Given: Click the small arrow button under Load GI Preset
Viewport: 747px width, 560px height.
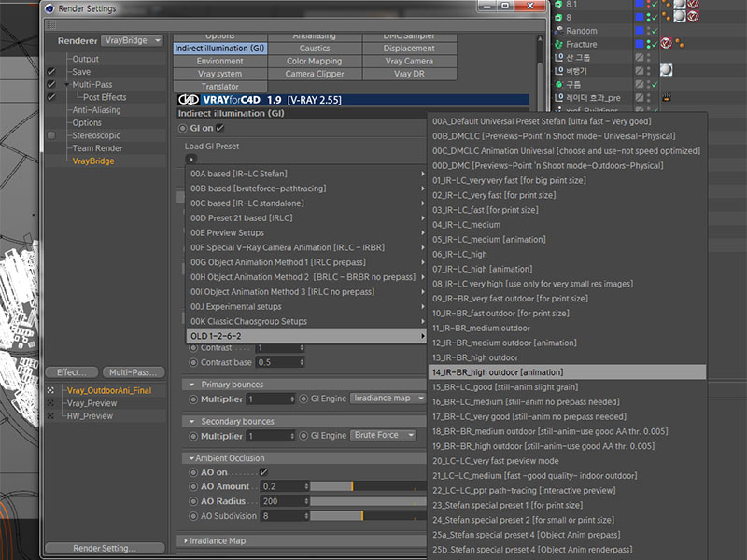Looking at the screenshot, I should pos(191,160).
